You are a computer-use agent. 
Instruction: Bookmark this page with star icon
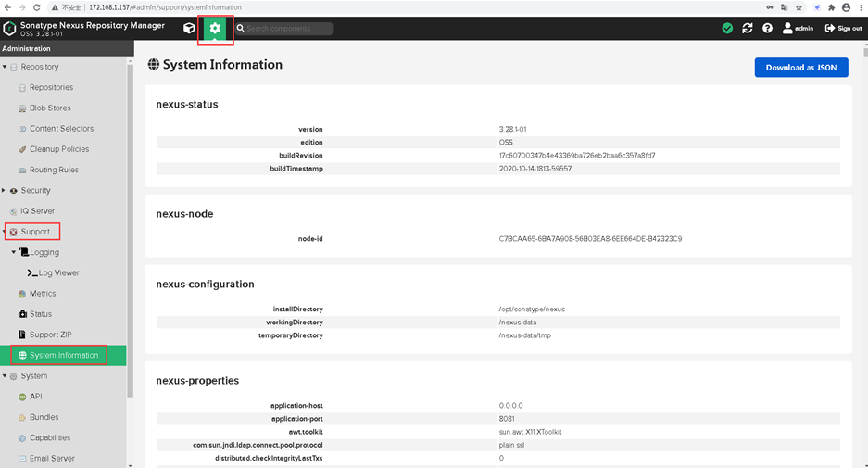(799, 7)
